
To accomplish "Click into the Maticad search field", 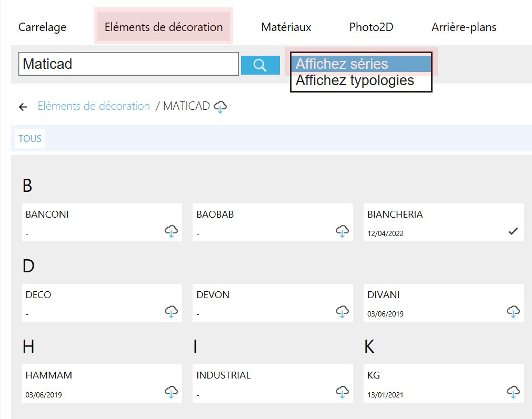I will click(128, 64).
